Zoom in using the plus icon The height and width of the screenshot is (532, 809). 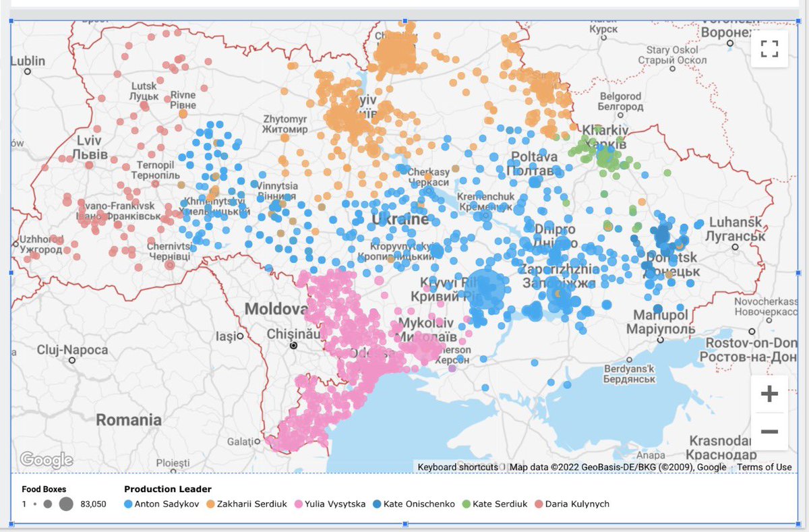click(x=769, y=394)
